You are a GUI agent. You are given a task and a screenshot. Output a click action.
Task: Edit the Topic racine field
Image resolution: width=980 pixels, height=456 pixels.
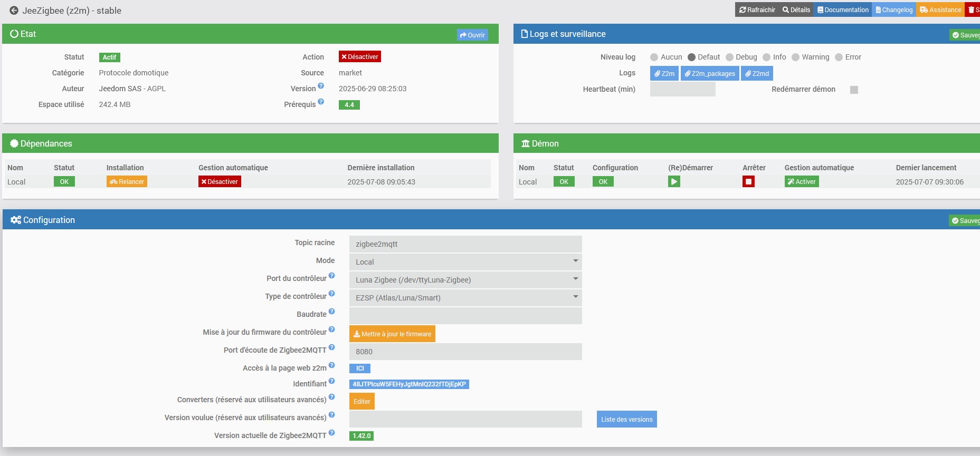point(465,244)
